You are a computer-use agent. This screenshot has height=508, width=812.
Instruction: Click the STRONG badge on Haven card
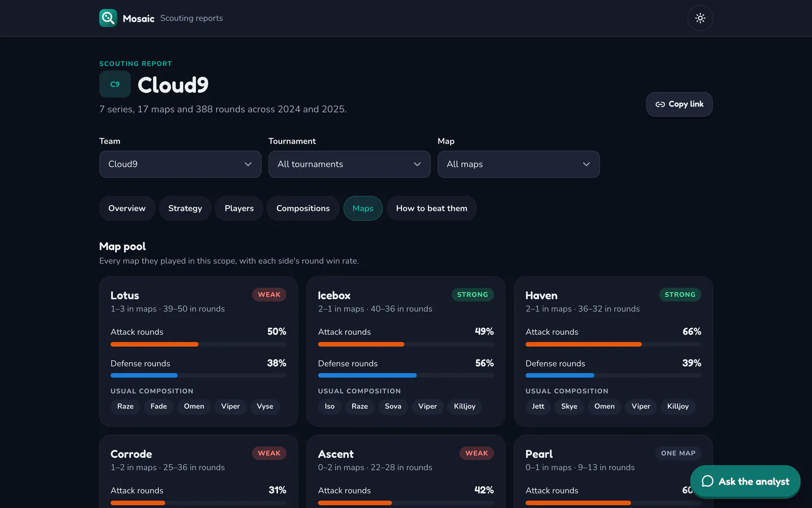point(680,295)
